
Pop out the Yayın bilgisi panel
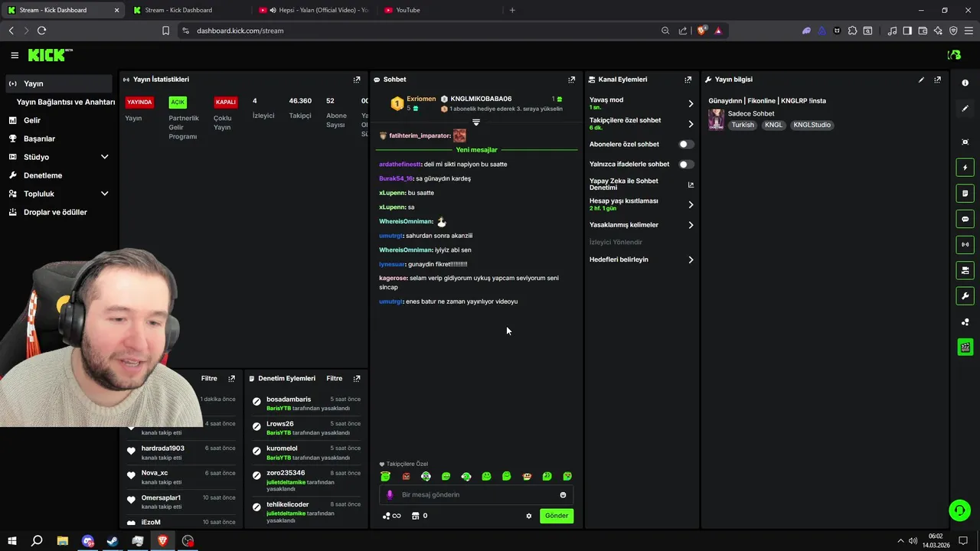[937, 80]
